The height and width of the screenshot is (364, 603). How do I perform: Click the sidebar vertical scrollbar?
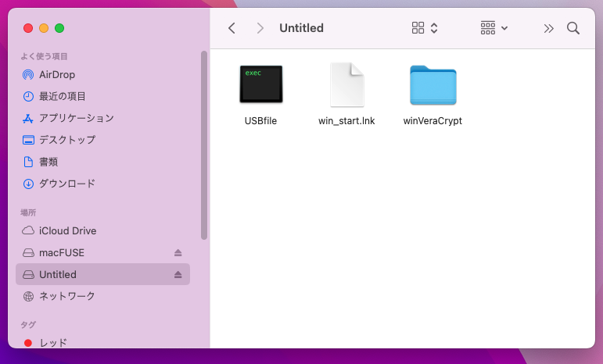click(x=204, y=145)
